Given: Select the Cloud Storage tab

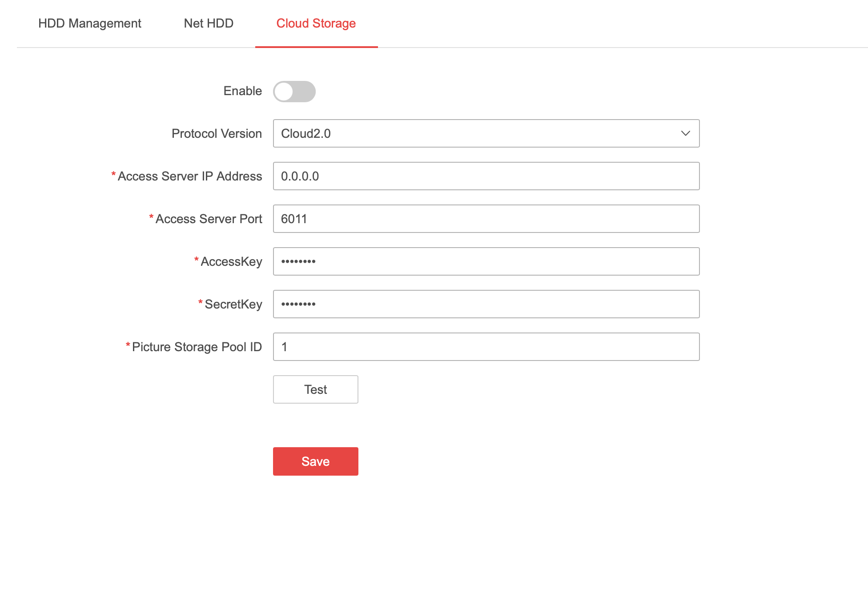Looking at the screenshot, I should click(316, 23).
